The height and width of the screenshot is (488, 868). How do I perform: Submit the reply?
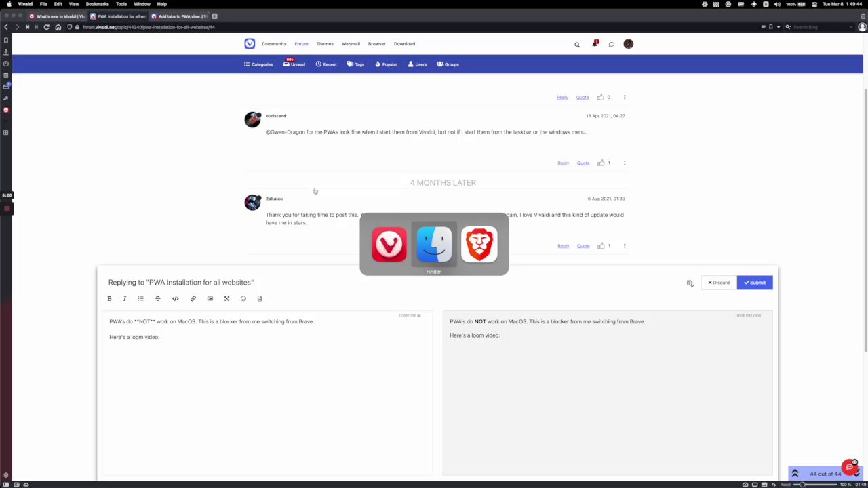[x=755, y=283]
